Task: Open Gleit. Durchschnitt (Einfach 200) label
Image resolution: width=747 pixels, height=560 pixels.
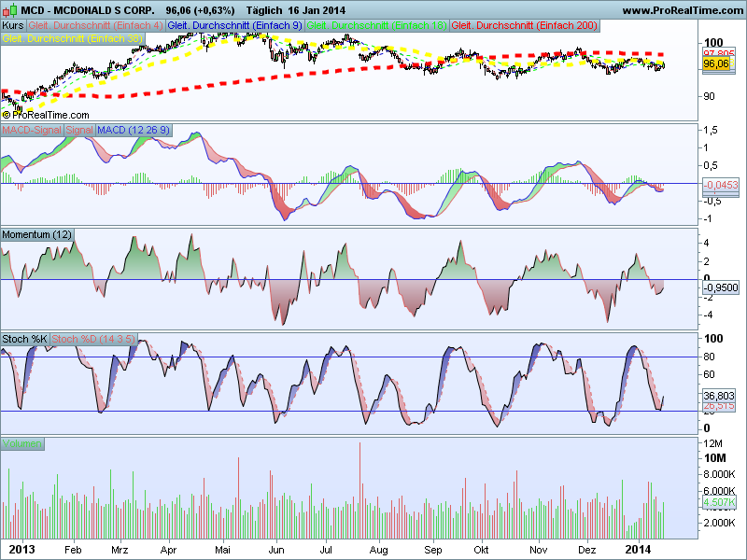Action: tap(524, 26)
